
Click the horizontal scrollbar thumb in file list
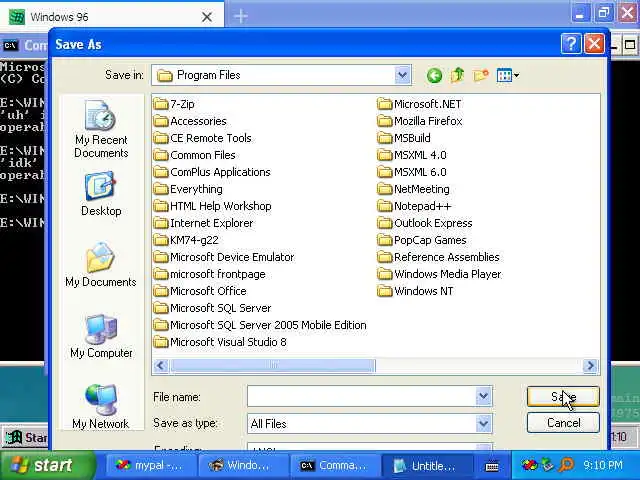[x=272, y=366]
